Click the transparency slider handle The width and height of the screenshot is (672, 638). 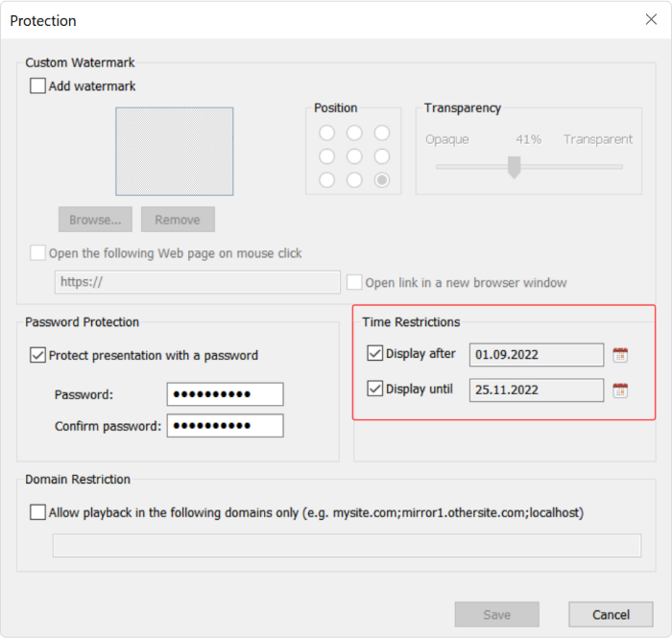pyautogui.click(x=514, y=167)
